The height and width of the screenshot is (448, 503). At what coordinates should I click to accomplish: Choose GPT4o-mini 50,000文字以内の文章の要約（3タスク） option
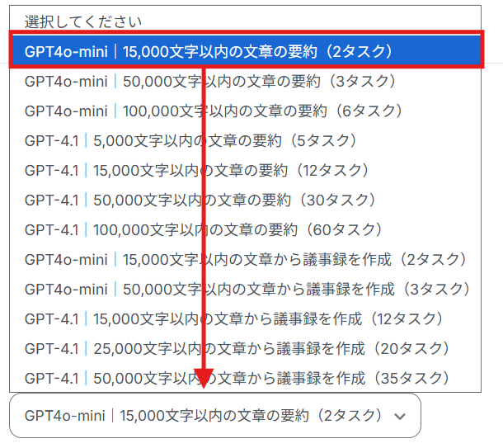245,81
